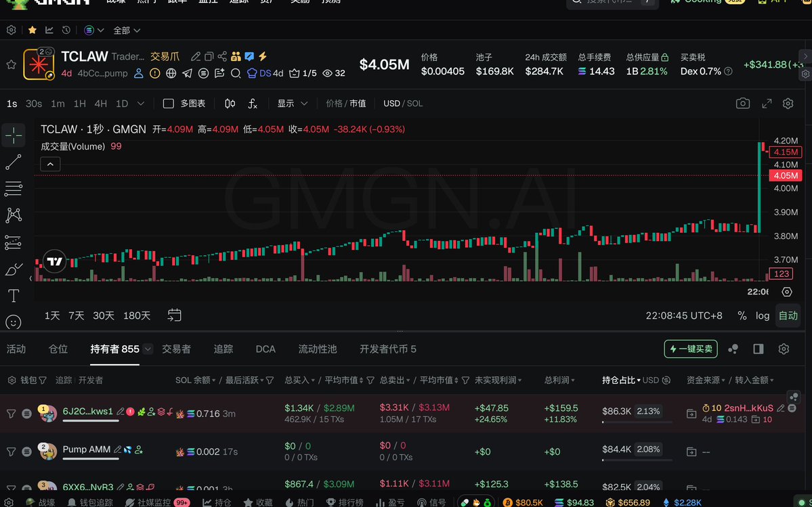
Task: Switch chart currency to SOL
Action: 414,104
